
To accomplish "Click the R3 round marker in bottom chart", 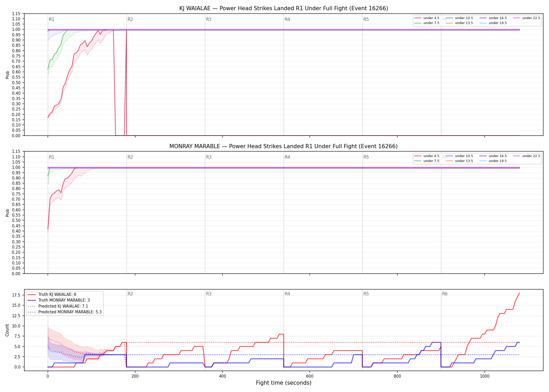I will coord(209,294).
